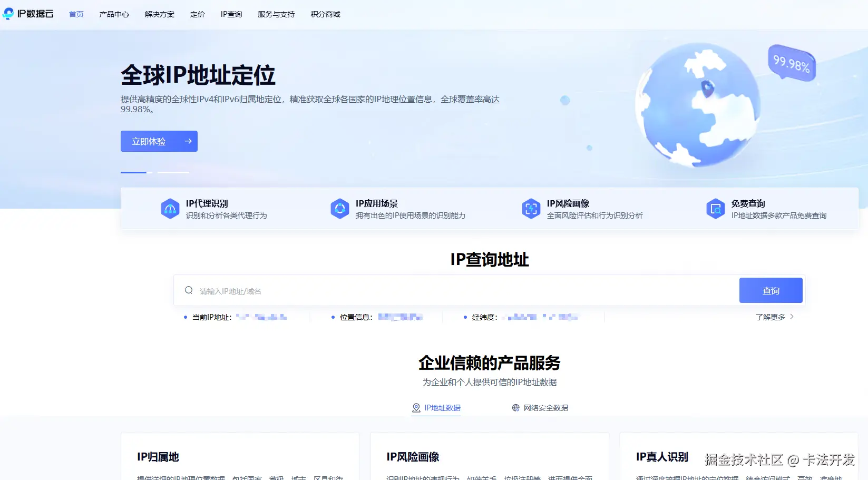Click the arrow icon on 立即体验 button
Viewport: 868px width, 480px height.
[x=188, y=141]
